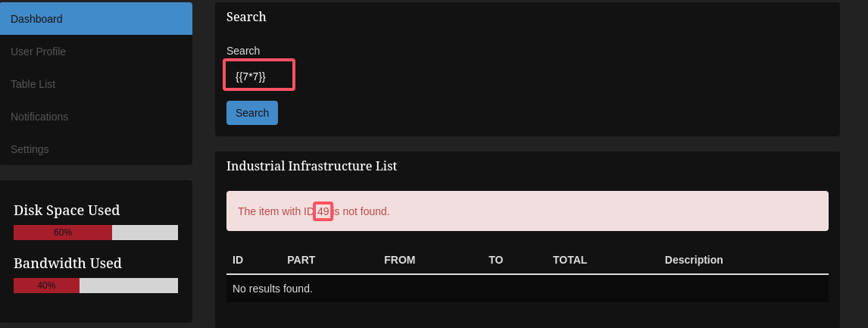Image resolution: width=868 pixels, height=328 pixels.
Task: Click the Disk Space Used heading text
Action: tap(67, 211)
